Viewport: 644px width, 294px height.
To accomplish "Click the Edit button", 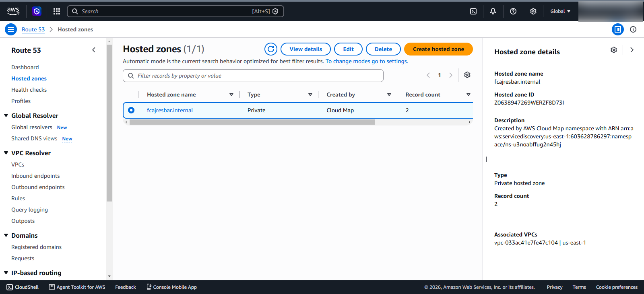I will [x=348, y=49].
